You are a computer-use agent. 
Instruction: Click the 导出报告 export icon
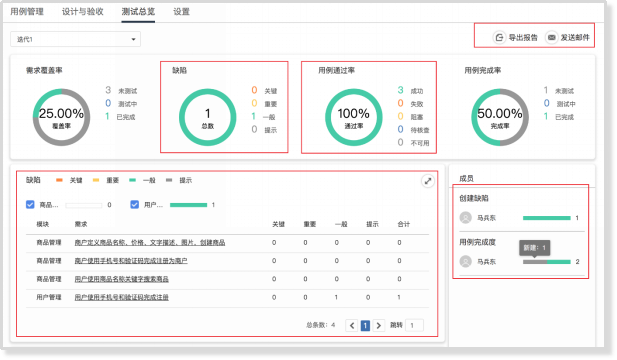pos(499,38)
